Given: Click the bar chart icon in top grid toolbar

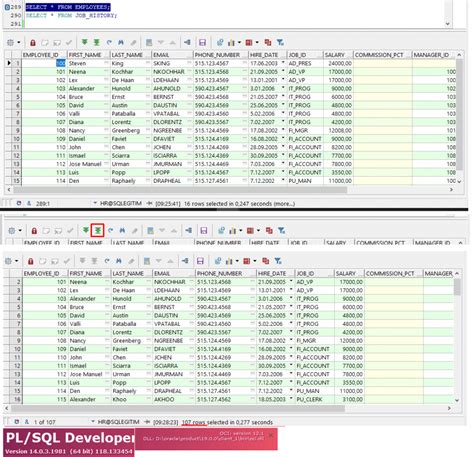Looking at the screenshot, I should (x=231, y=43).
